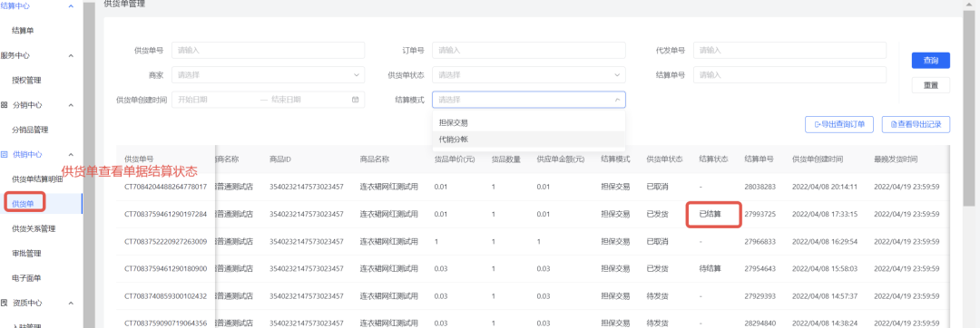Click supply order CT7084204488264778017
Image resolution: width=980 pixels, height=328 pixels.
tap(166, 187)
